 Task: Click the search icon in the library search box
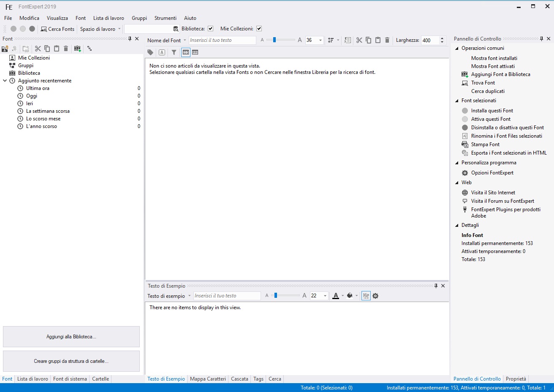point(176,29)
